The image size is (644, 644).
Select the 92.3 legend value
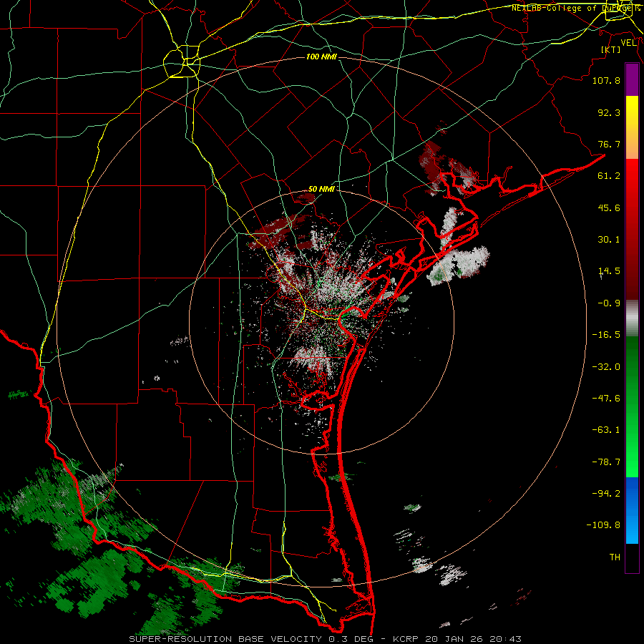(x=609, y=112)
